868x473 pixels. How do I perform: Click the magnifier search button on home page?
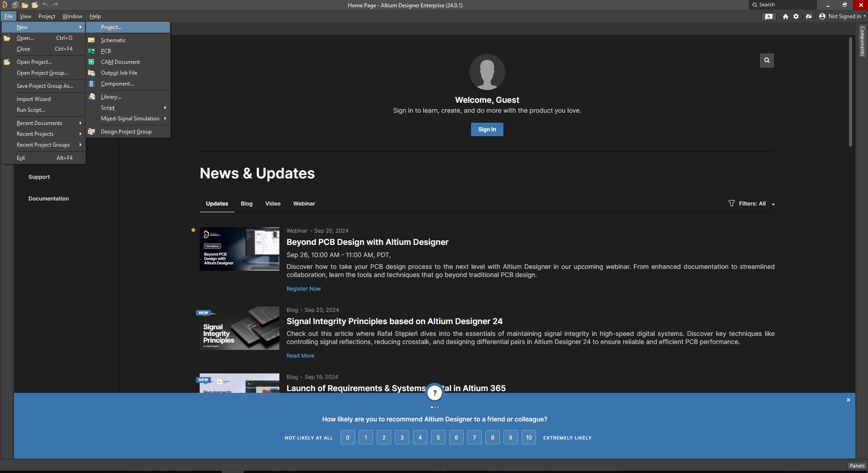click(767, 60)
